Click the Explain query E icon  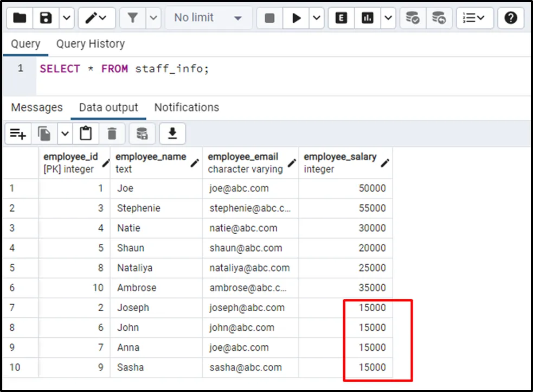pos(341,18)
